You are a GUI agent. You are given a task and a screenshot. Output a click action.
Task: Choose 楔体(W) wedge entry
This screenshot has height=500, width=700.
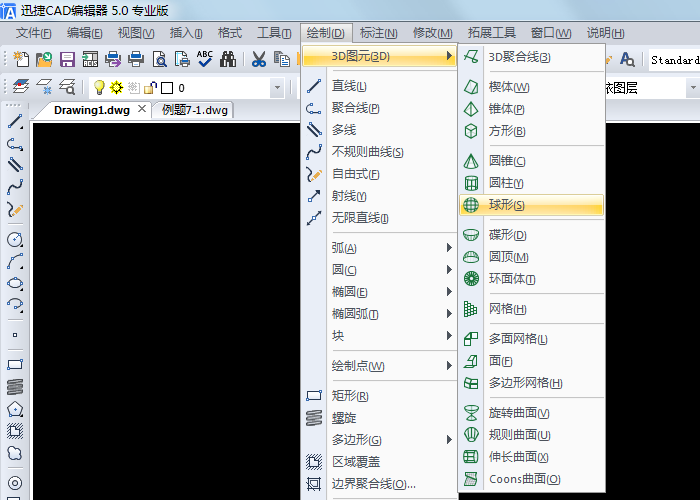click(531, 87)
